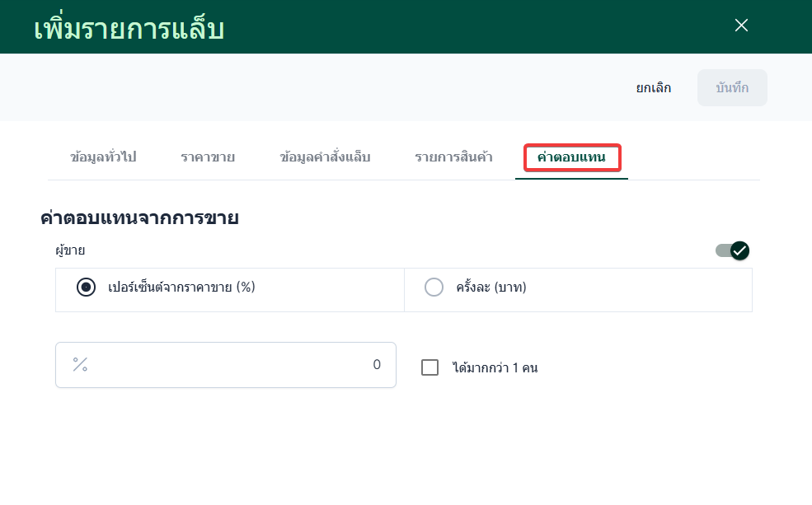The image size is (812, 505).
Task: Select the เปอร์เซ็นต์จากราคาขาย (%) radio button
Action: point(86,288)
